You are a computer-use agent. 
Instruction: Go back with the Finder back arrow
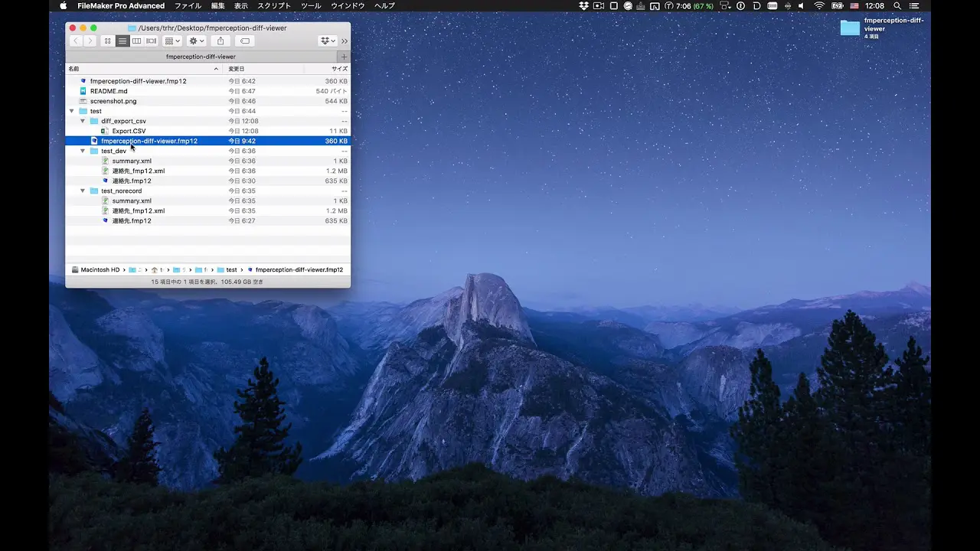coord(76,41)
